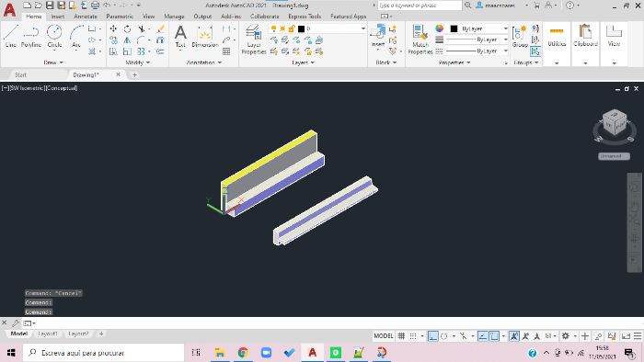Select the Polyline tool
Viewport: 644px width, 362px height.
tap(31, 36)
